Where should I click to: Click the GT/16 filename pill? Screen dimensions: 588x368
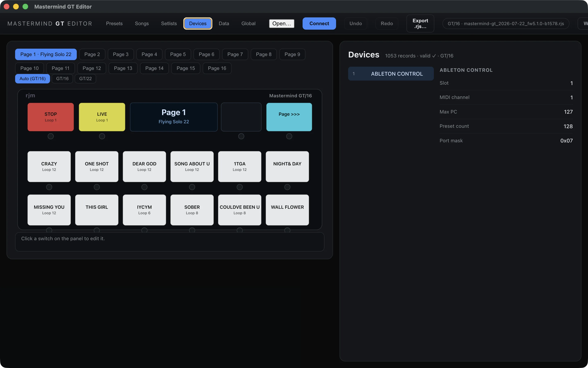click(506, 23)
